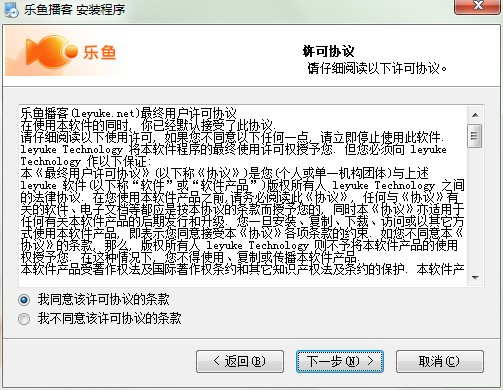
Task: Click the title text "乐鱼播客 安装程序"
Action: [74, 9]
